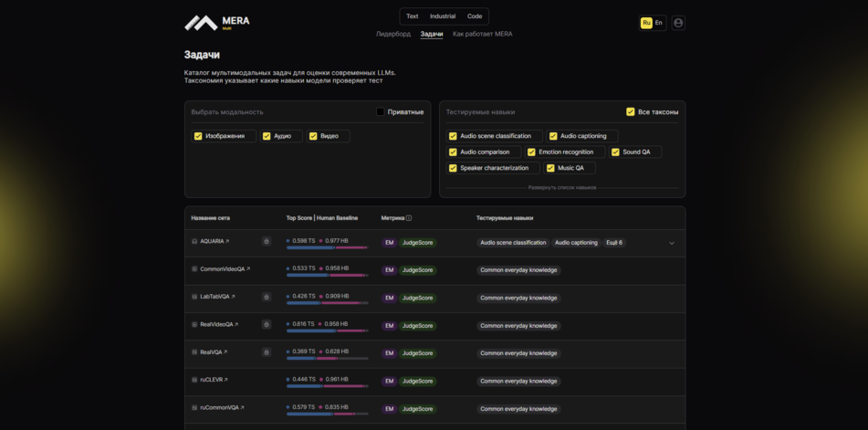This screenshot has width=868, height=430.
Task: Untick the Аудио modality checkbox
Action: click(x=267, y=136)
